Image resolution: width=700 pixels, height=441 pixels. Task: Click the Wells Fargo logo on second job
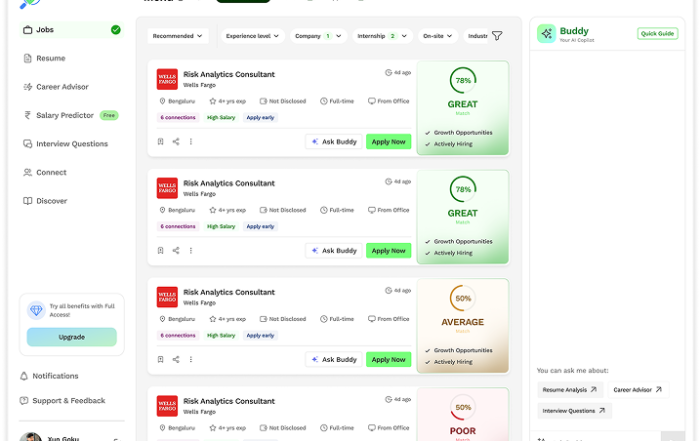pos(167,188)
